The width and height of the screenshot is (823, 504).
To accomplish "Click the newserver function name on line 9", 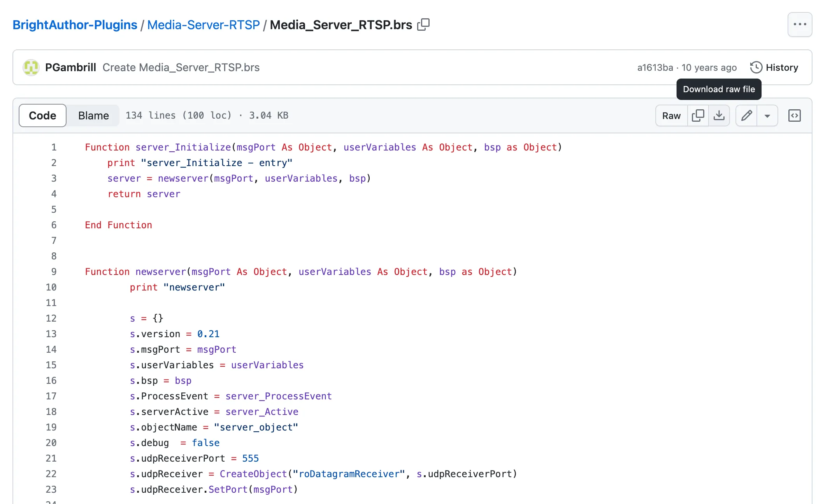I will [161, 272].
